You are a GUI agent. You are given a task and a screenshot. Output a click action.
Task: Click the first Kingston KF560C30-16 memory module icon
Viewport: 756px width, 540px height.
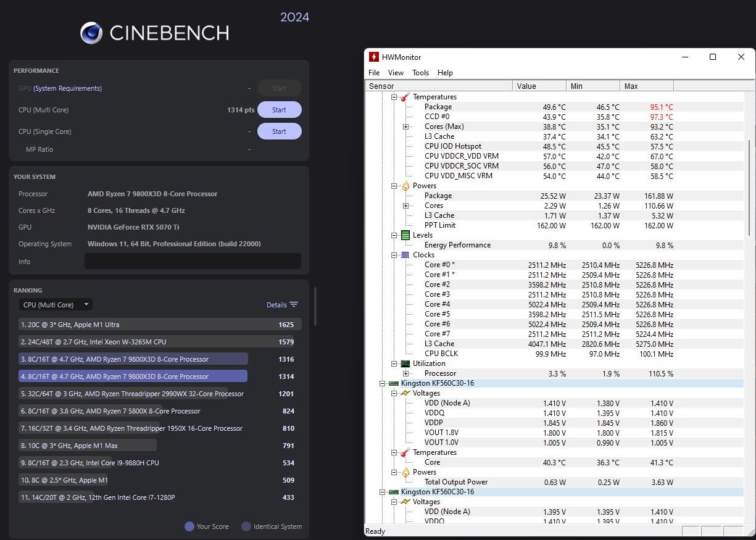393,383
